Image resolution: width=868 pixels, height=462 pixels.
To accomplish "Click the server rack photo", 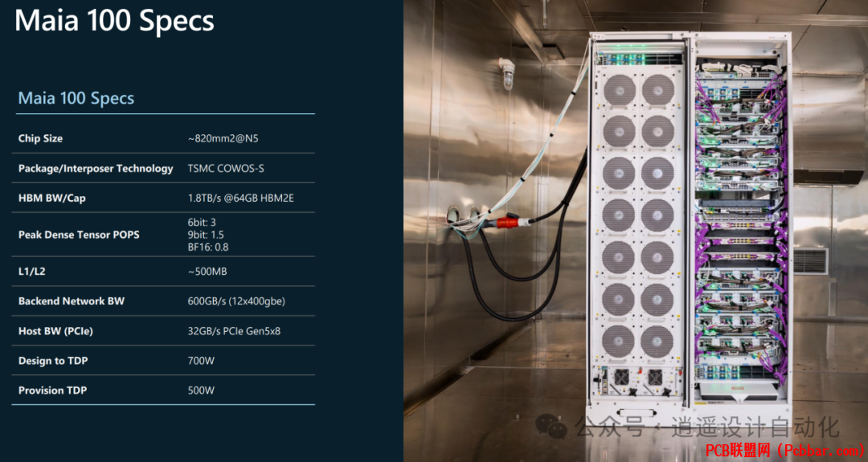I will [x=636, y=231].
